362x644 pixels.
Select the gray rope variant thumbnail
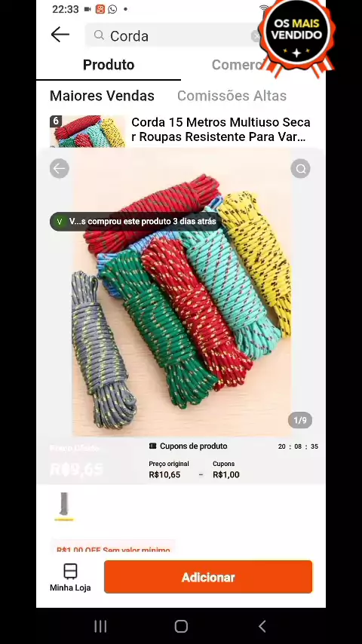[x=64, y=504]
